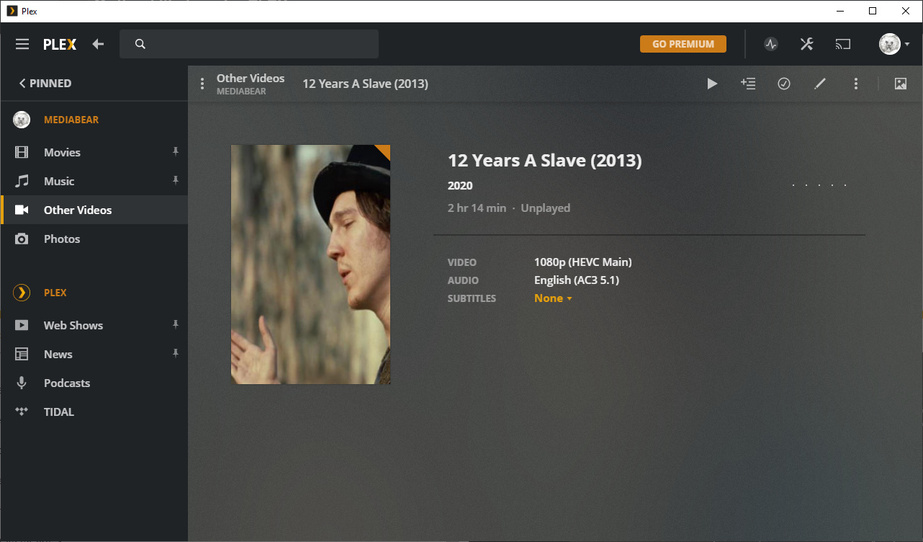Collapse the PINNED sidebar section
Screen dimensions: 923x542
pos(45,84)
